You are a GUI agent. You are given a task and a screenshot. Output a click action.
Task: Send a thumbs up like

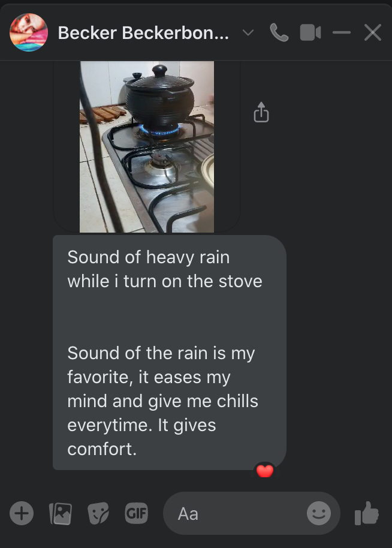(366, 513)
